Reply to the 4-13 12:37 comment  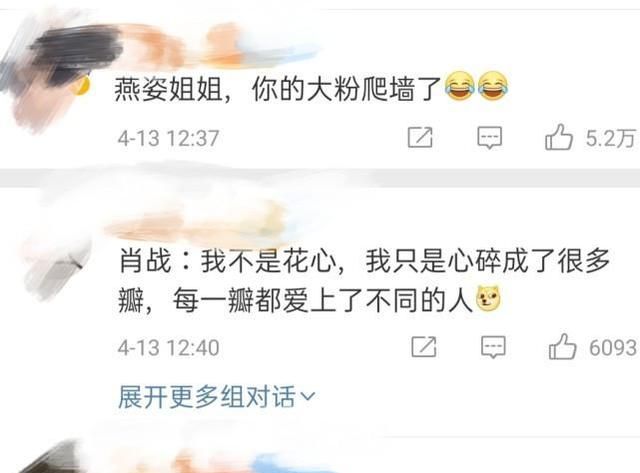tap(490, 138)
